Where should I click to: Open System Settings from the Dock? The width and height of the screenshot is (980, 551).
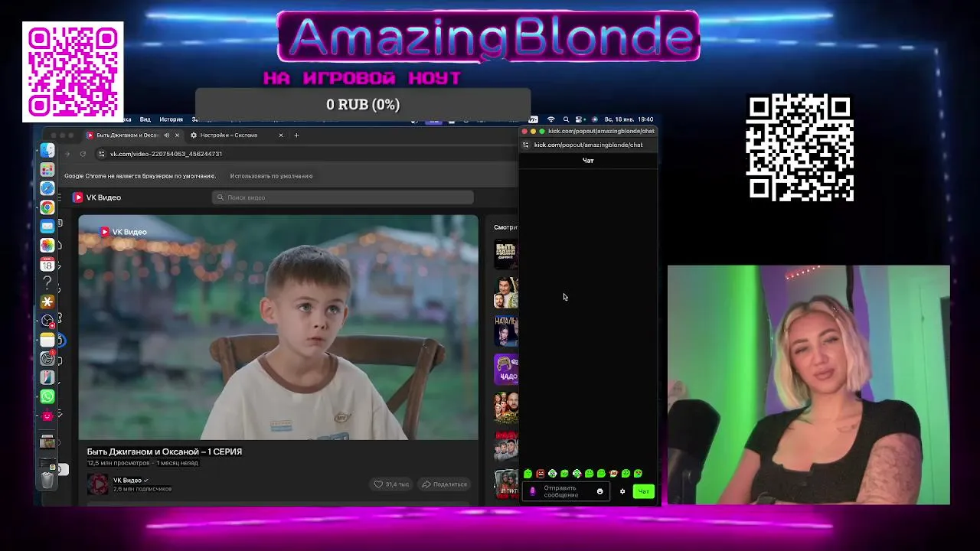pos(47,358)
